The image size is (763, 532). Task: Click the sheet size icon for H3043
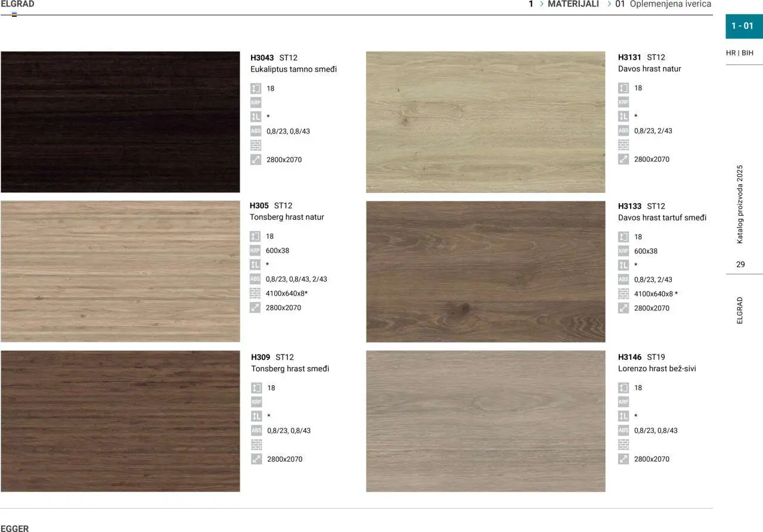(256, 160)
